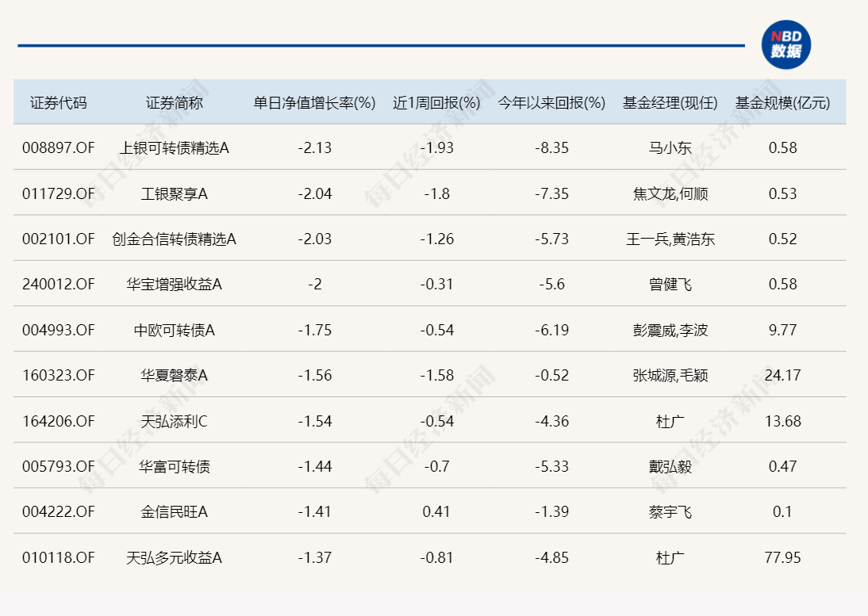The image size is (868, 616).
Task: Click fund name 天弘多元收益A
Action: pos(175,558)
